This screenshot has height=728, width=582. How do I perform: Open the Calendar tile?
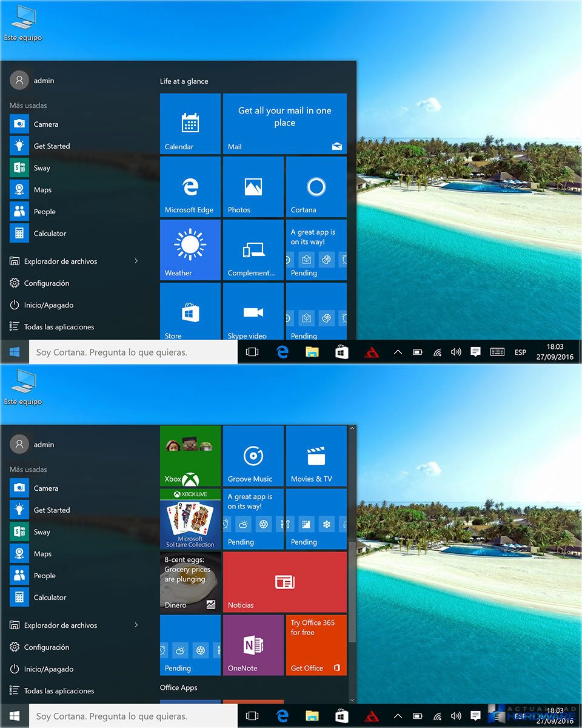pos(190,124)
